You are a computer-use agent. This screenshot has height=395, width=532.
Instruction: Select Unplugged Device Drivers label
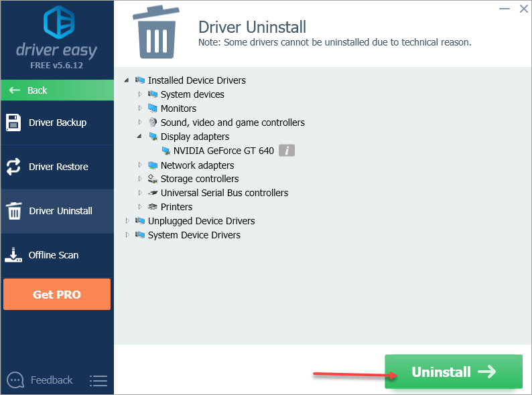[x=201, y=221]
